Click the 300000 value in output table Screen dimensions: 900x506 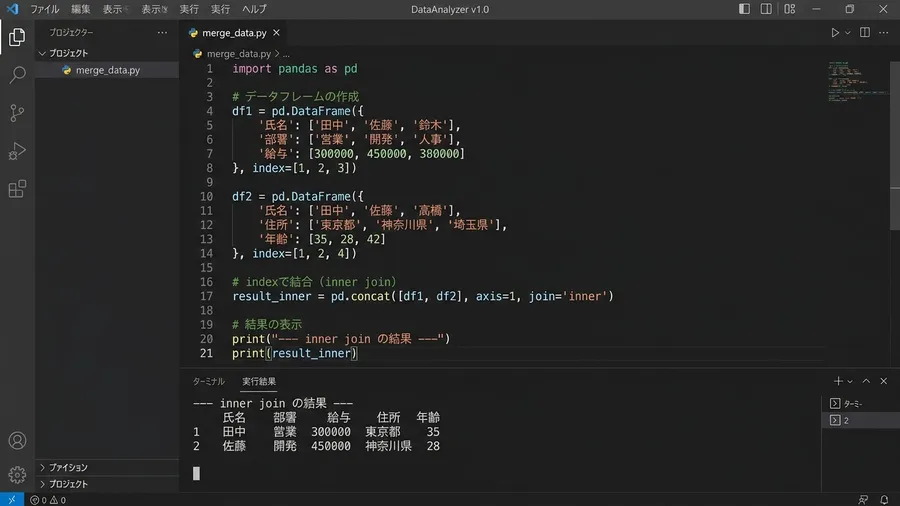(x=331, y=432)
